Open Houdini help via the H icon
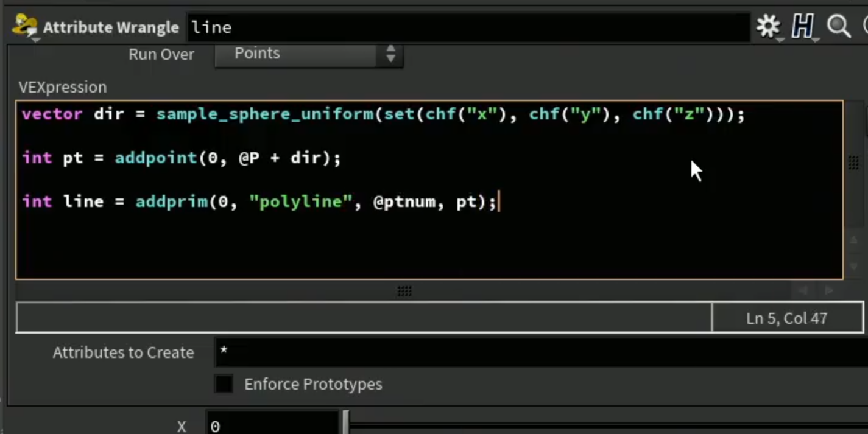Screen dimensions: 868x434 click(803, 26)
